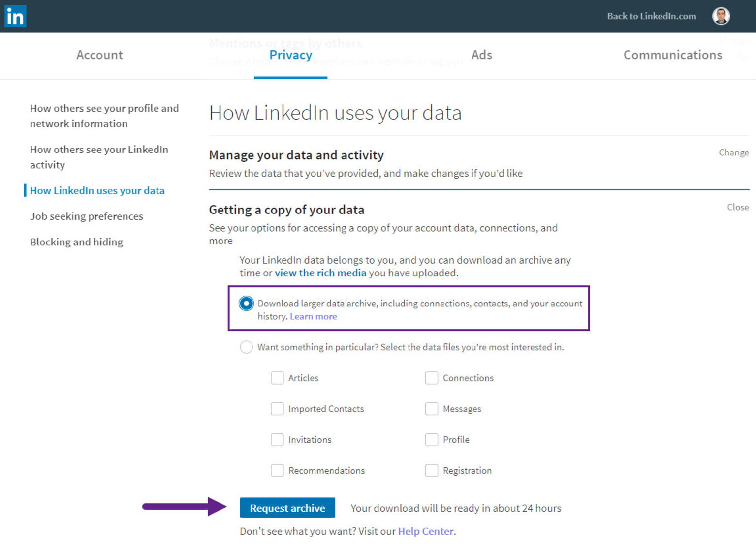Open Job seeking preferences section
This screenshot has height=547, width=756.
click(87, 216)
